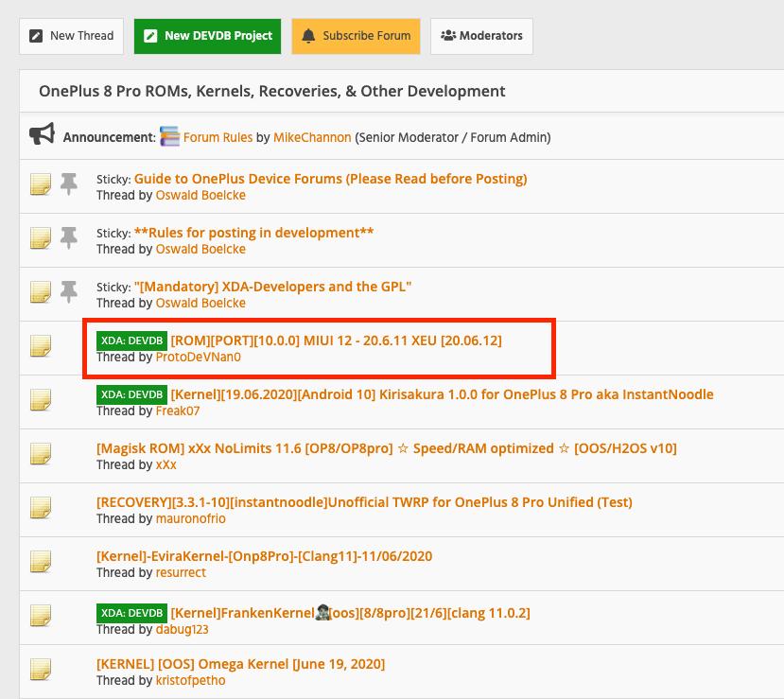
Task: Click XDA: DEVDB badge on MIUI 12 thread
Action: [132, 341]
